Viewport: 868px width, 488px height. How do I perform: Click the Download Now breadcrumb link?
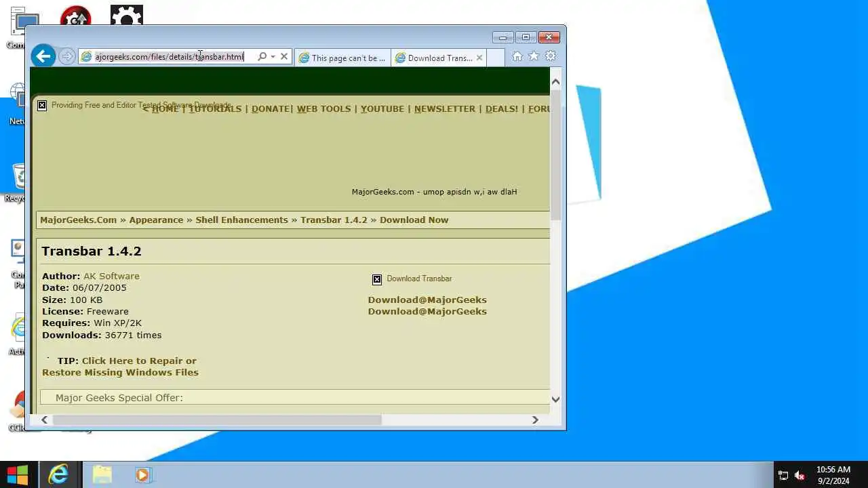pyautogui.click(x=414, y=220)
